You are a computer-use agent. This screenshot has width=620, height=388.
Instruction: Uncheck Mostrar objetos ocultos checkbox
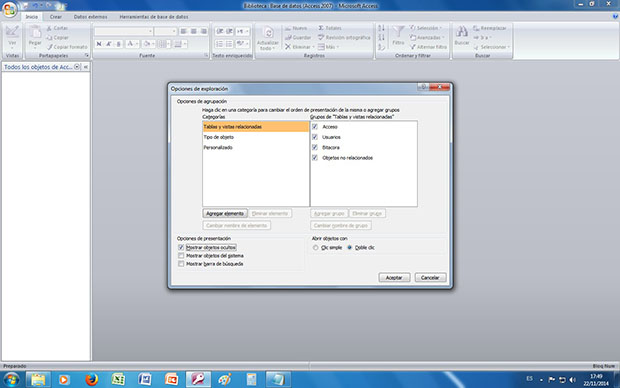[x=181, y=247]
